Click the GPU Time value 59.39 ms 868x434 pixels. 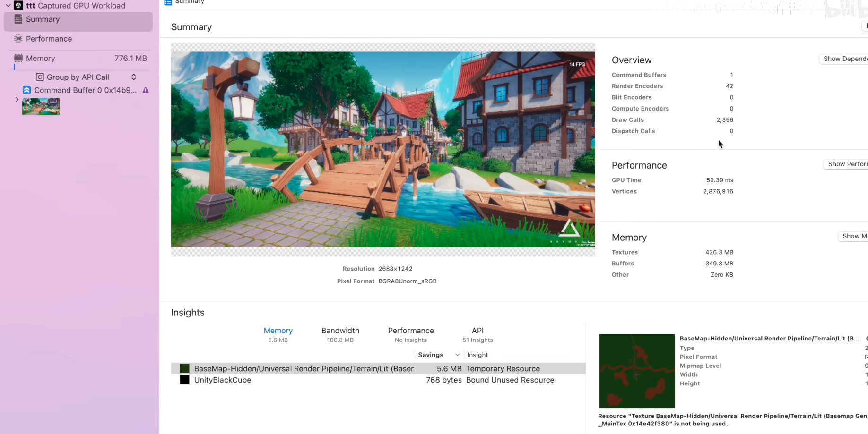point(720,180)
